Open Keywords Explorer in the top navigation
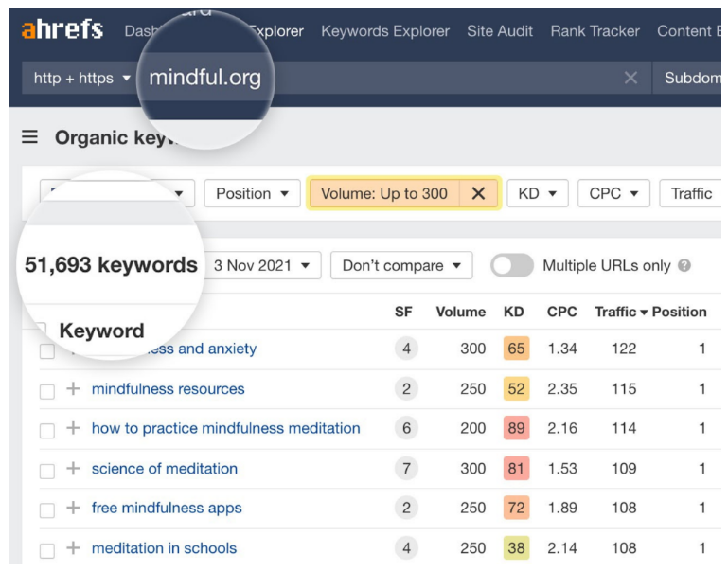 385,31
